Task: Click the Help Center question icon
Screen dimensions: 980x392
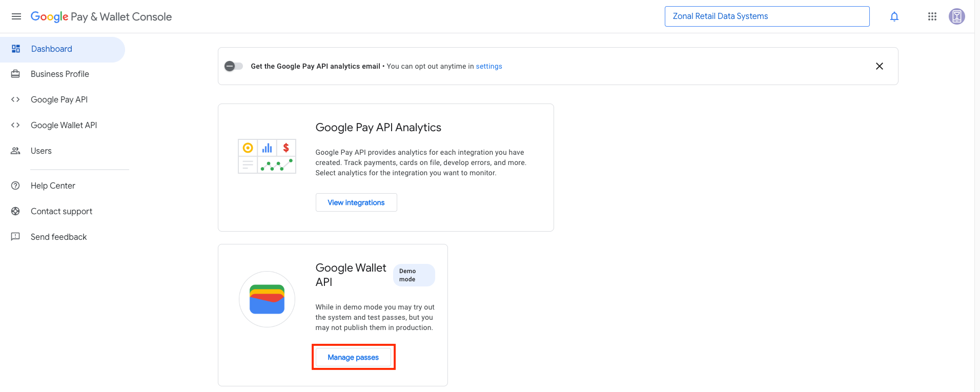Action: click(x=16, y=185)
